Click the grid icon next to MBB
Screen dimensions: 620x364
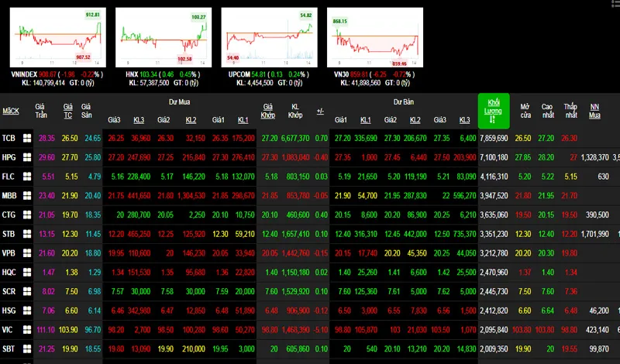pyautogui.click(x=27, y=196)
